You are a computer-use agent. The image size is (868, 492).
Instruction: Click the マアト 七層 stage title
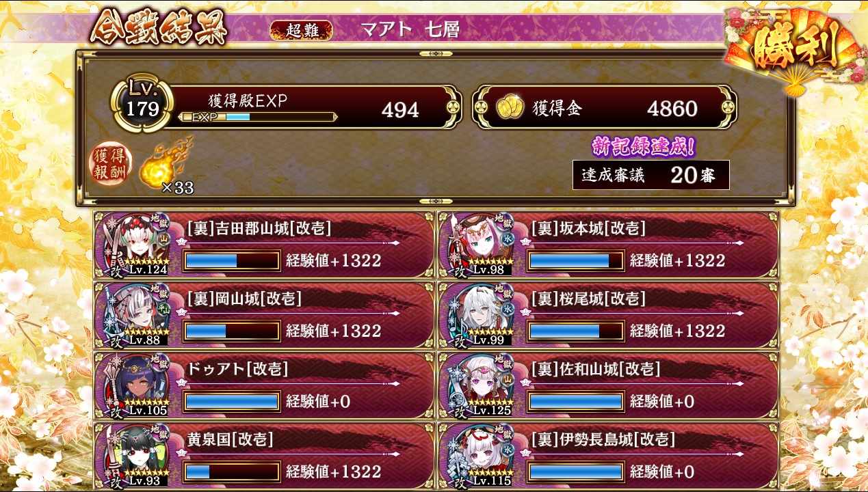coord(410,29)
